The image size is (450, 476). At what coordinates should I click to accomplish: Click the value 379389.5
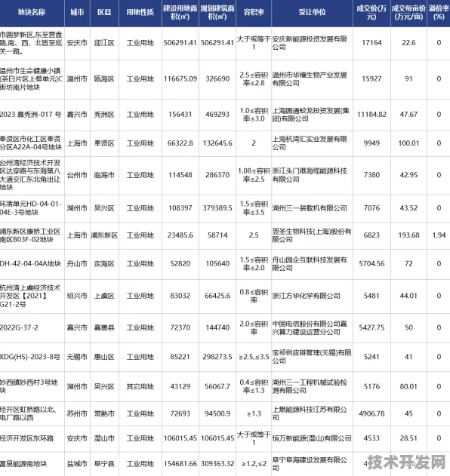point(217,208)
